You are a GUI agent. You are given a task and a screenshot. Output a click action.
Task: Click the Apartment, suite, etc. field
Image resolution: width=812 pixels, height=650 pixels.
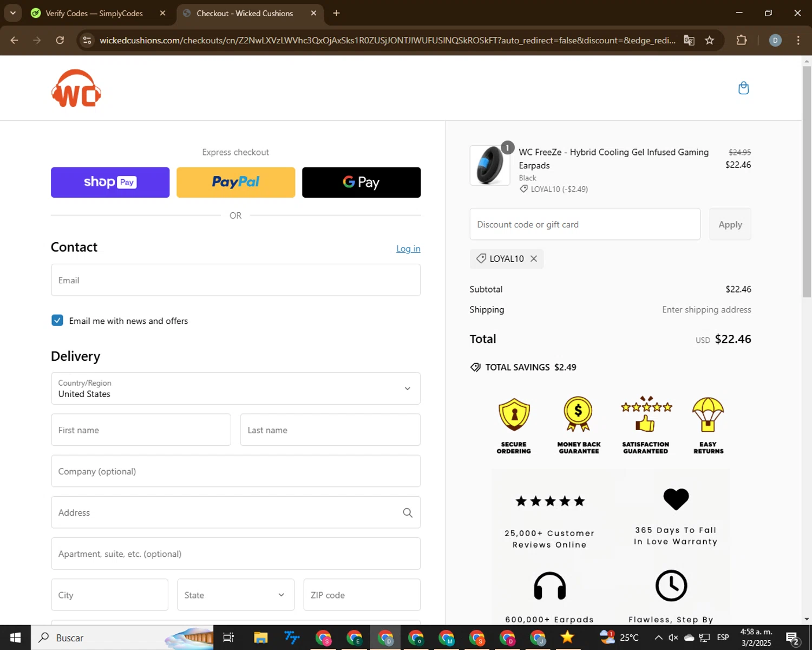point(235,554)
